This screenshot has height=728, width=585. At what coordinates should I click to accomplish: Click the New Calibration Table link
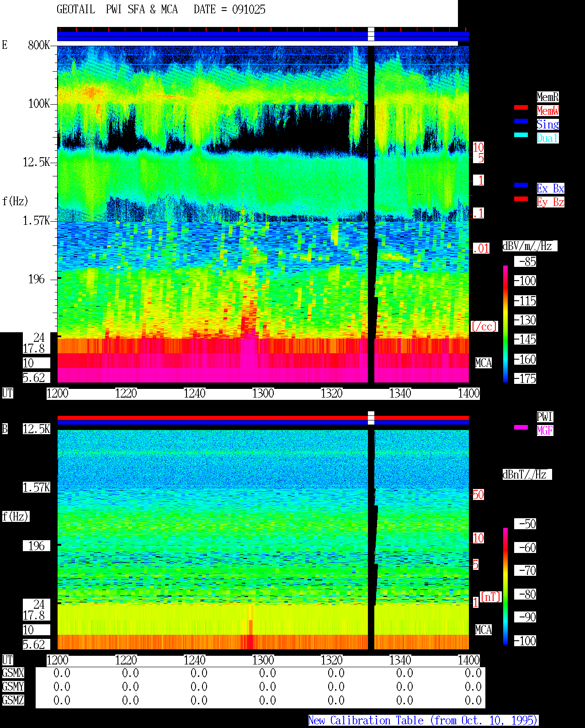[423, 720]
